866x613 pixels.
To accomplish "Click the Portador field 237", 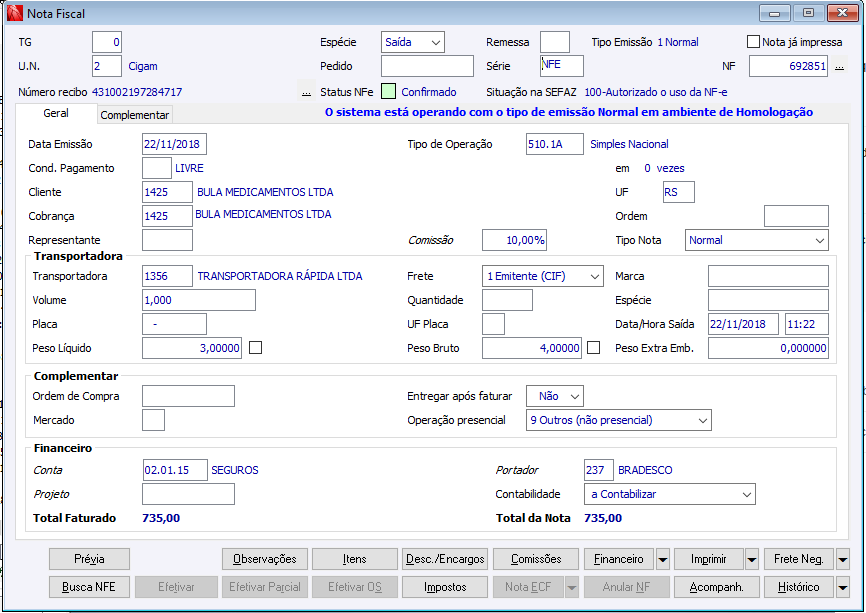I will (599, 470).
